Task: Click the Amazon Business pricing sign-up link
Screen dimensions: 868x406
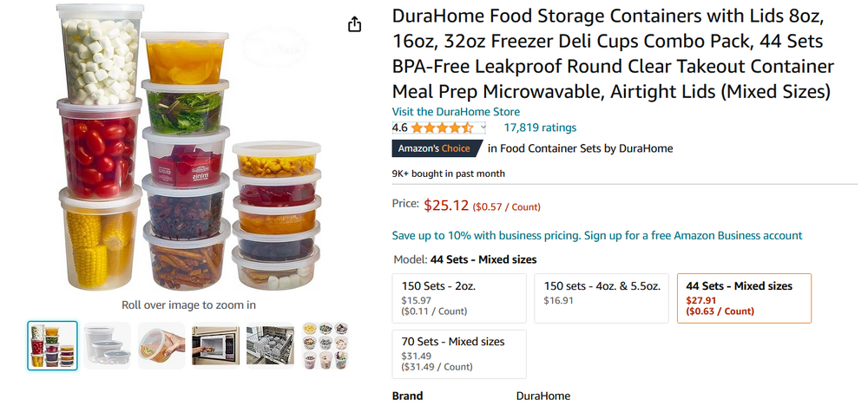Action: (597, 235)
